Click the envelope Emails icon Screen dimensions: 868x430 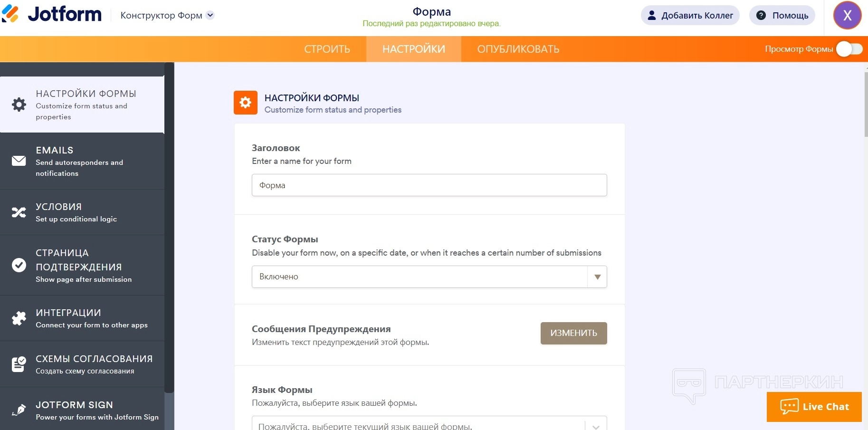(x=19, y=161)
